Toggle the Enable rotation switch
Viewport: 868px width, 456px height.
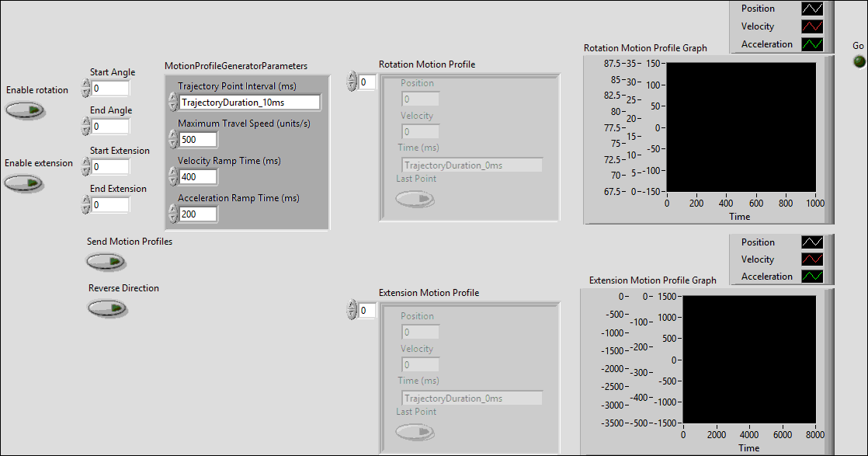(x=25, y=110)
